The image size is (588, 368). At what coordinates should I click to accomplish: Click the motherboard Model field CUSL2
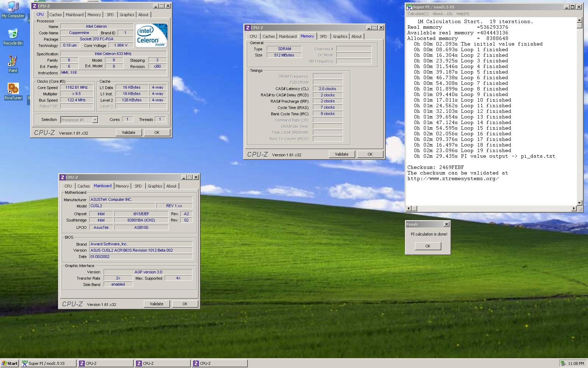point(122,206)
